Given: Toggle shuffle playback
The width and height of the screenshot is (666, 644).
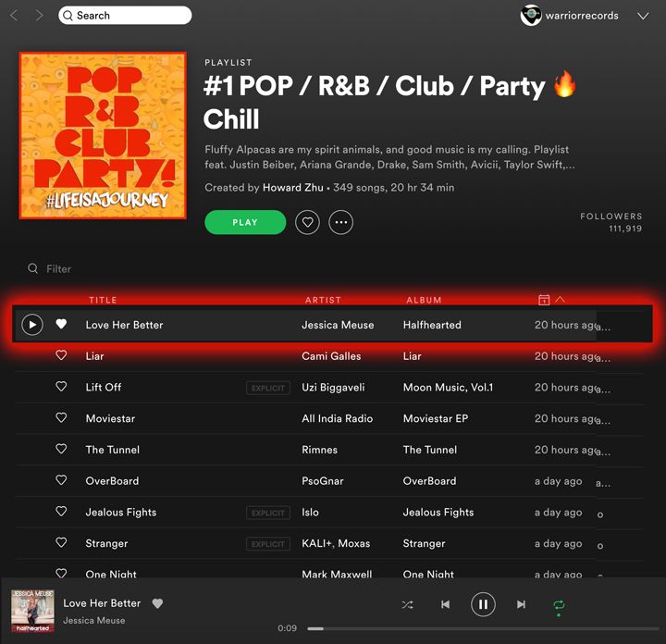Looking at the screenshot, I should 407,604.
